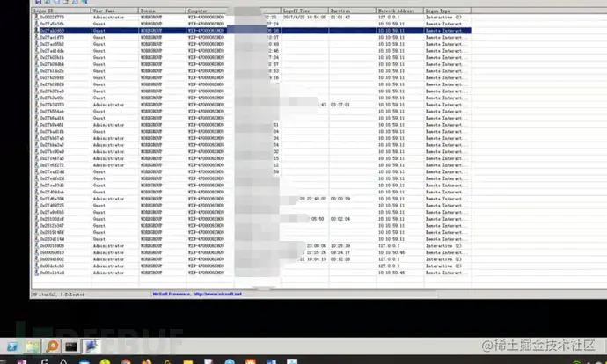Sort by the Logon ID column header
607x364 pixels.
(62, 11)
